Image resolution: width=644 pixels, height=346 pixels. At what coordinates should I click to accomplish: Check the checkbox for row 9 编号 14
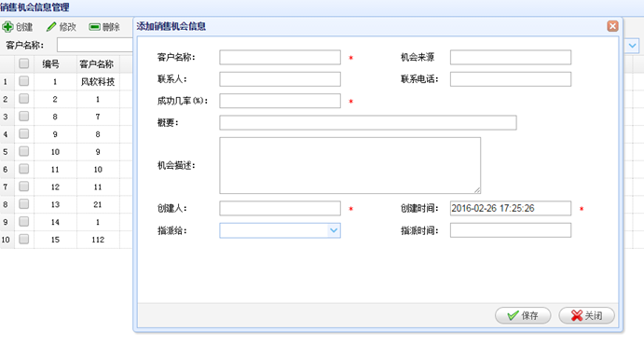pos(24,222)
